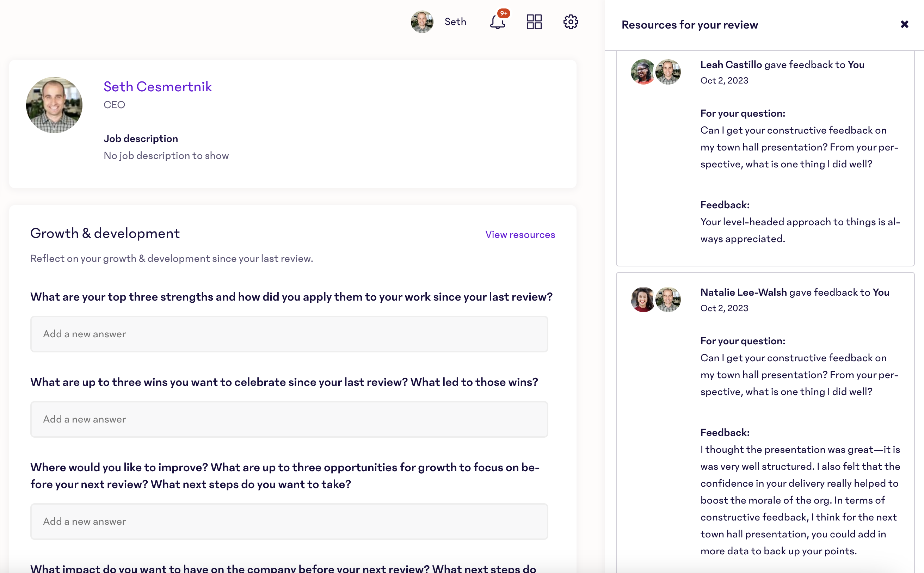Toggle Seth's profile picture thumbnail
Screen dimensions: 924x573
(423, 22)
